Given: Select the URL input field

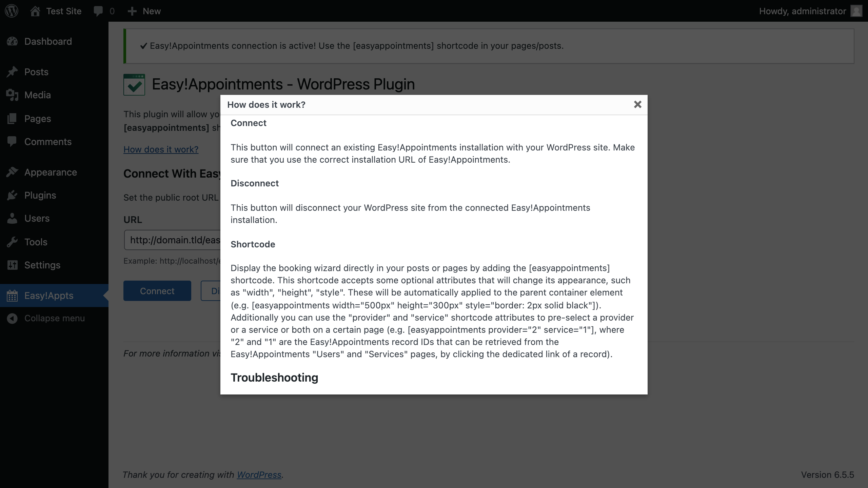Looking at the screenshot, I should point(173,240).
